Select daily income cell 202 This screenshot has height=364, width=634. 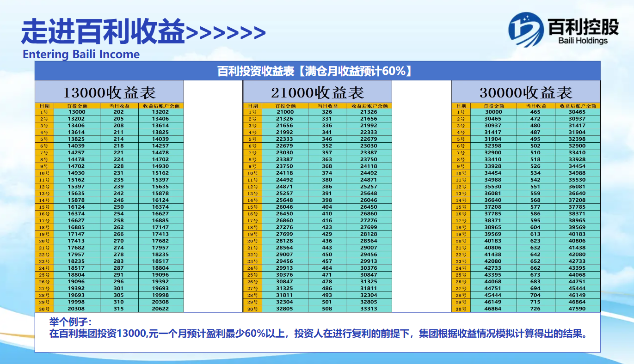point(119,112)
